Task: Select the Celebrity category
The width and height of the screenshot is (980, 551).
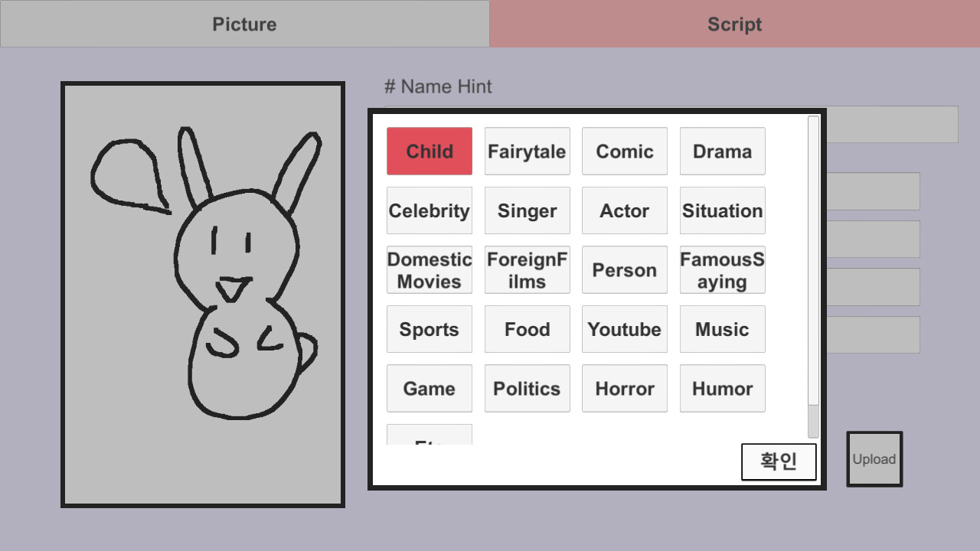Action: [x=430, y=210]
